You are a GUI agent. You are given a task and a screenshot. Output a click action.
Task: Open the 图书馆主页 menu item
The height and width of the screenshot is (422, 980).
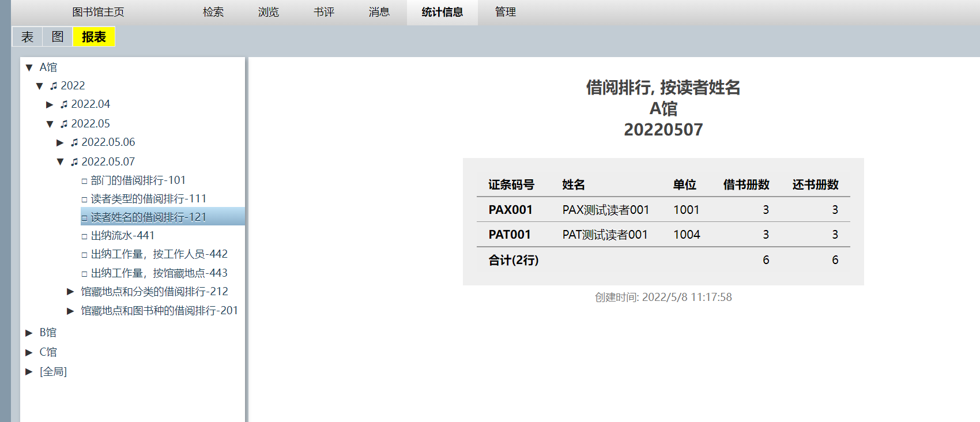(98, 12)
